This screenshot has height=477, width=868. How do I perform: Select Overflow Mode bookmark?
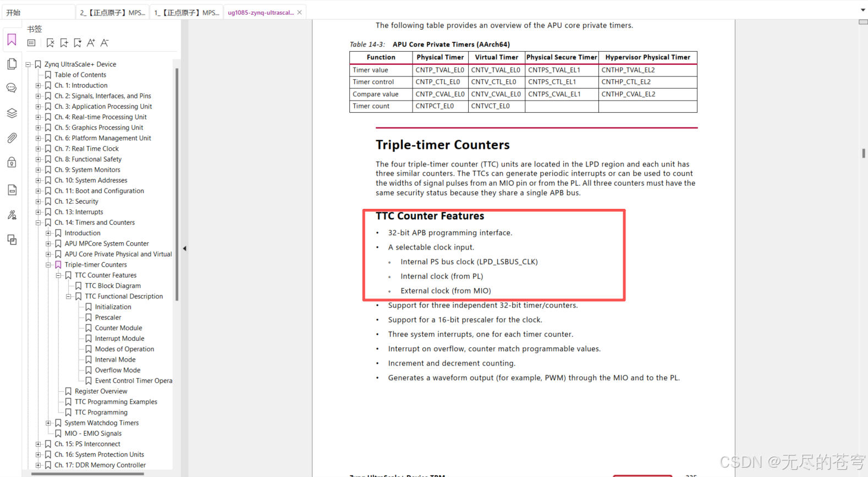(x=117, y=370)
